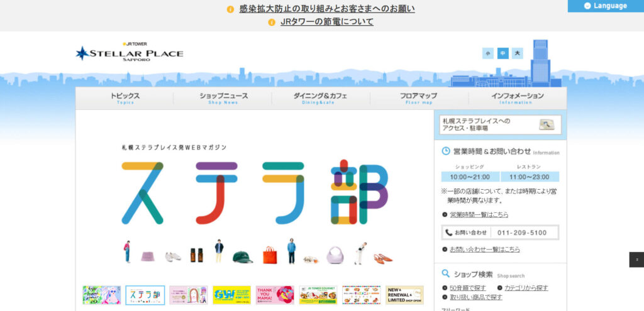
Task: Click the 営業時間&お問い合わせ heading
Action: 492,151
